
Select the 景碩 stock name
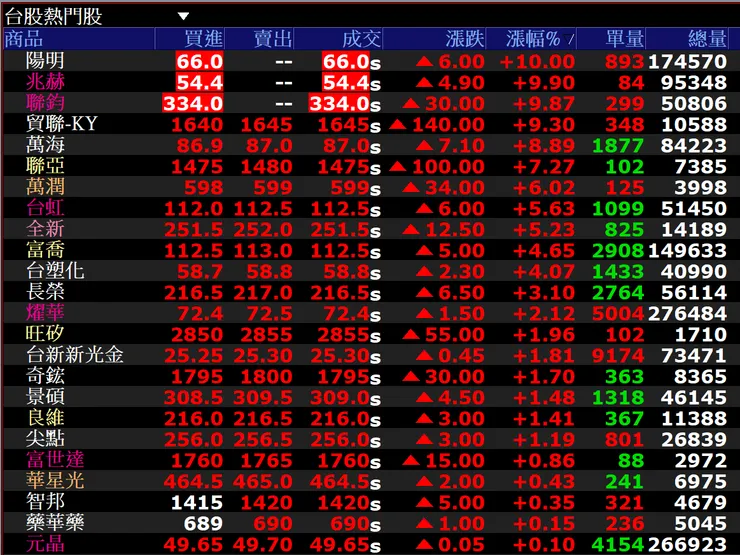click(x=45, y=397)
